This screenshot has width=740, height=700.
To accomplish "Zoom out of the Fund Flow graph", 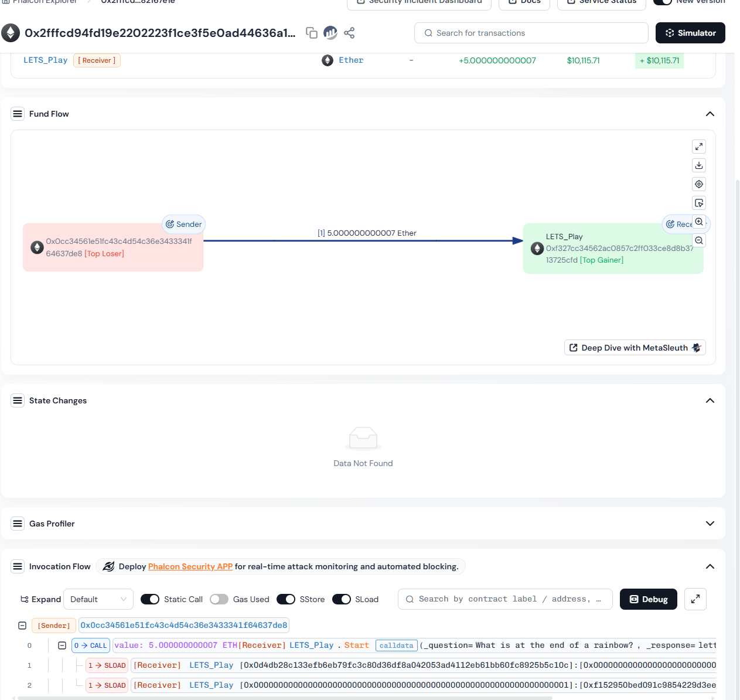I will point(699,240).
